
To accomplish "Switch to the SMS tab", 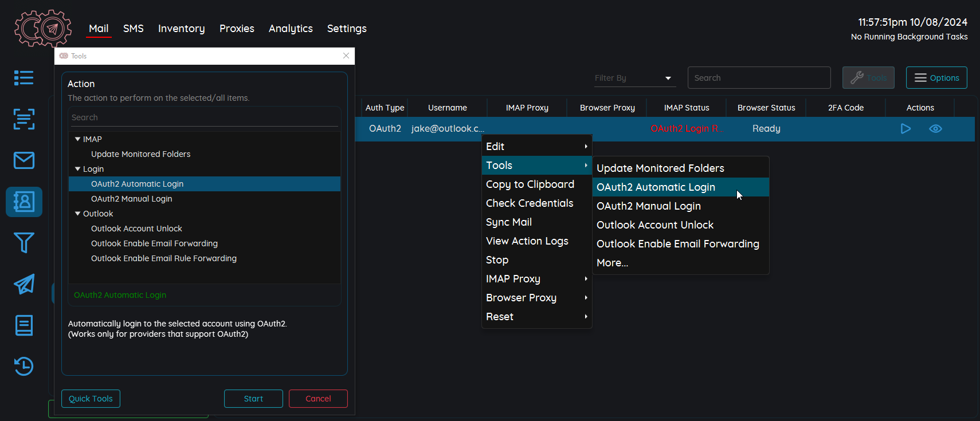I will point(134,29).
